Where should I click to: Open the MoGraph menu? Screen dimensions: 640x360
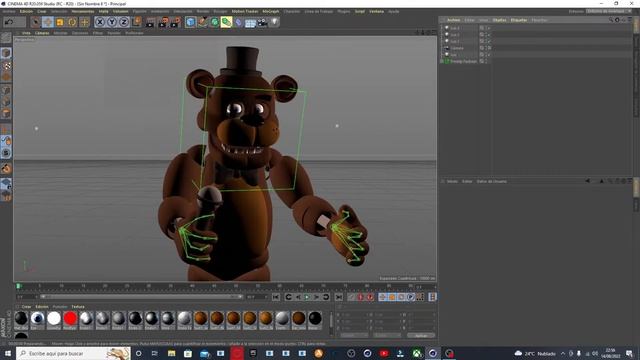coord(271,11)
